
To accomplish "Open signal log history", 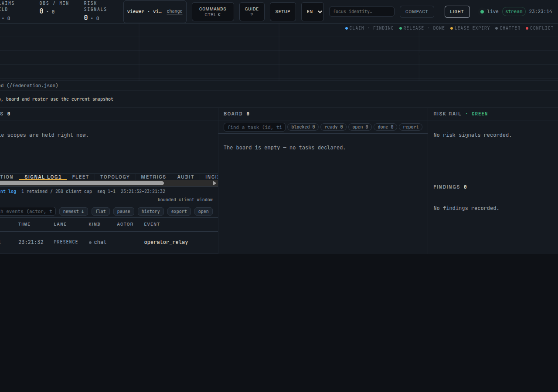I will [x=151, y=211].
